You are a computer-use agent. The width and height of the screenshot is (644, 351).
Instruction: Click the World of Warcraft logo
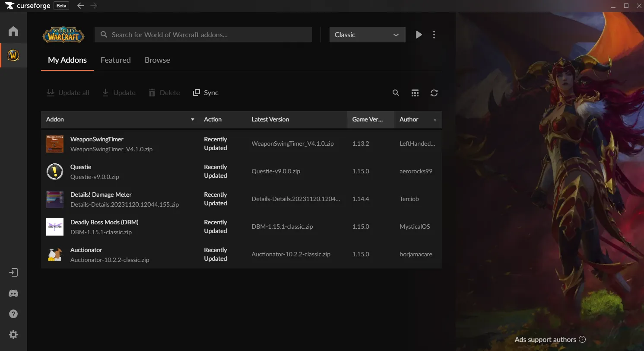point(63,35)
